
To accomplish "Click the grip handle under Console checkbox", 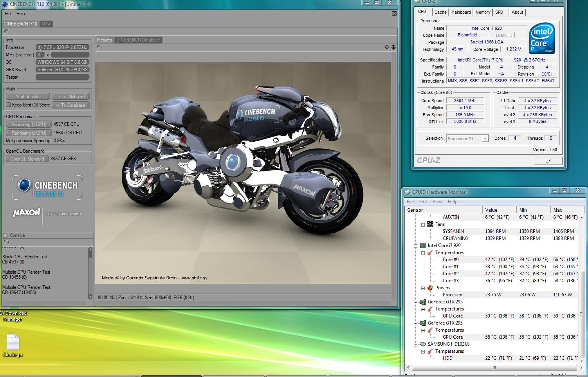I will click(x=6, y=242).
